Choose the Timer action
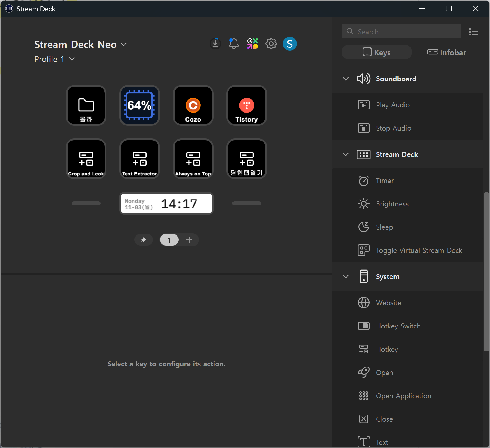490x448 pixels. (407, 181)
